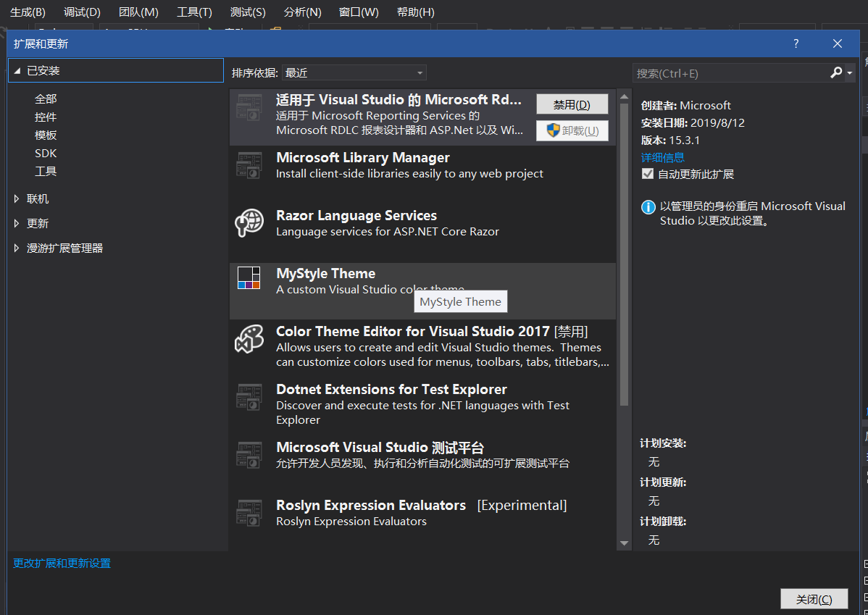The image size is (868, 615).
Task: Click the 禁用(D) button
Action: [x=572, y=104]
